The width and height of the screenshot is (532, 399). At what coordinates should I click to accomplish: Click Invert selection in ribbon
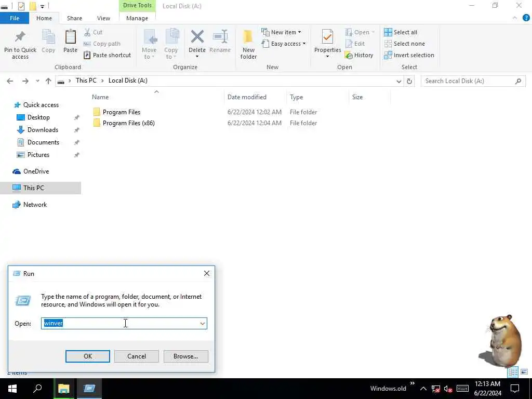tap(409, 55)
